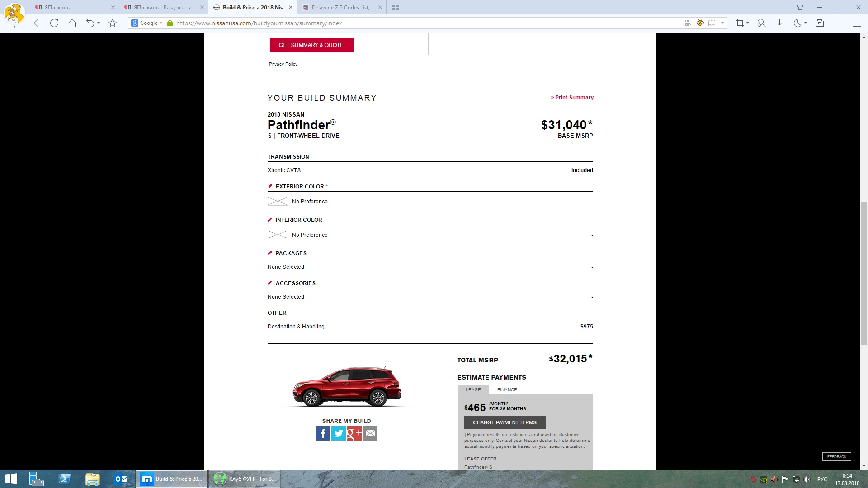Click the URL address field
The image size is (868, 488).
tap(429, 23)
